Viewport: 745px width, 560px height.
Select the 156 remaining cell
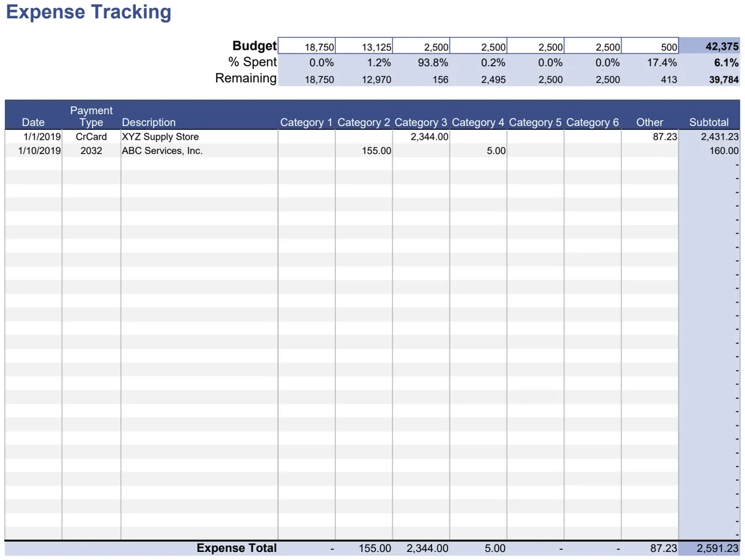click(422, 79)
